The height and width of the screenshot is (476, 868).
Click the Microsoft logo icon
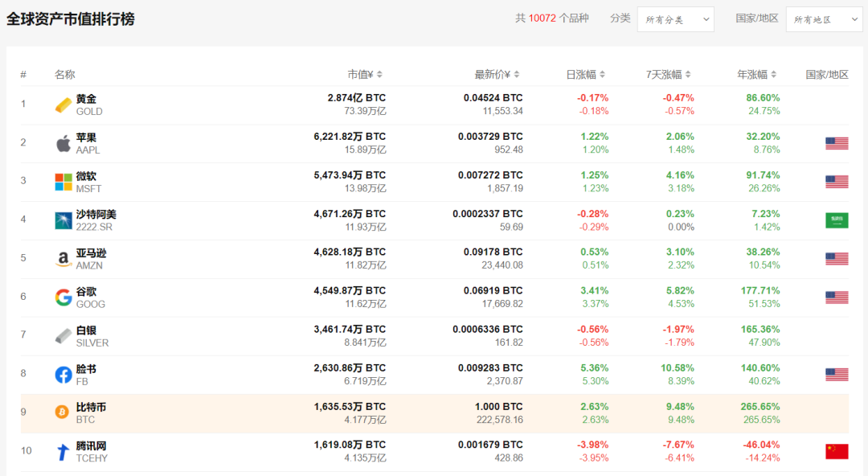63,183
